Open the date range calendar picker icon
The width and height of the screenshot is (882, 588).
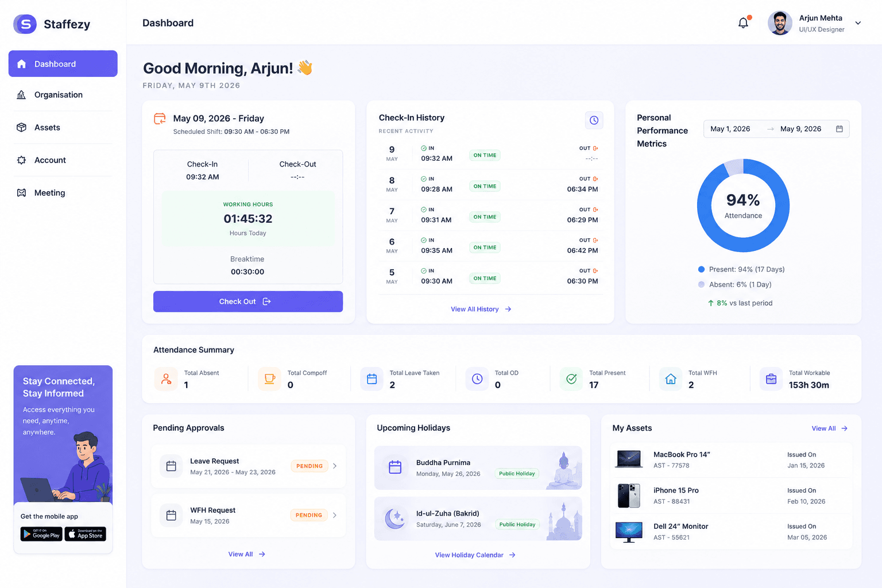tap(839, 129)
